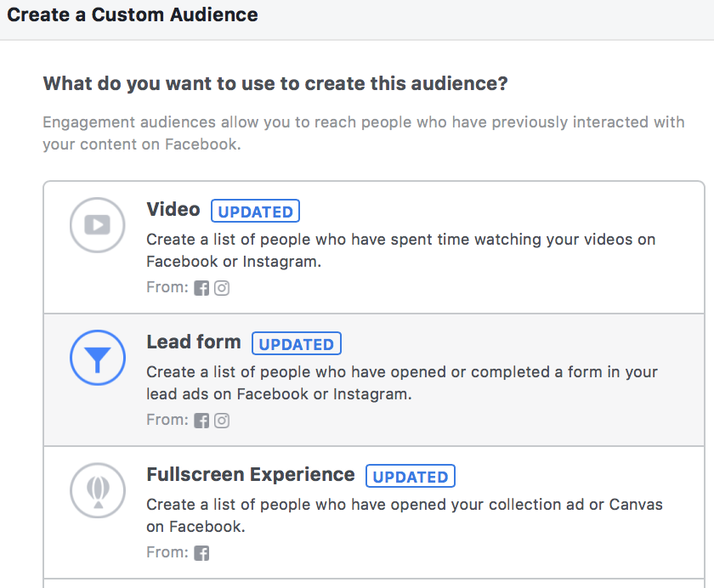The width and height of the screenshot is (714, 588).
Task: Select the Fullscreen Experience balloon icon
Action: point(98,490)
